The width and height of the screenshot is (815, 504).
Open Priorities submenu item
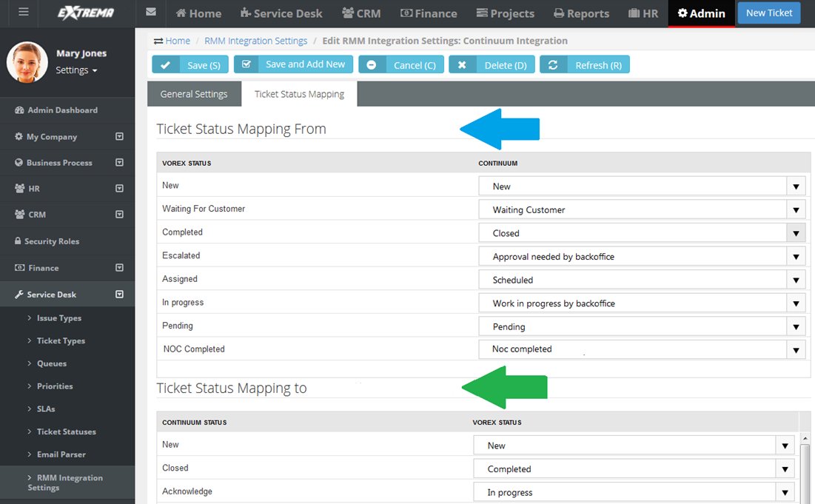click(55, 386)
